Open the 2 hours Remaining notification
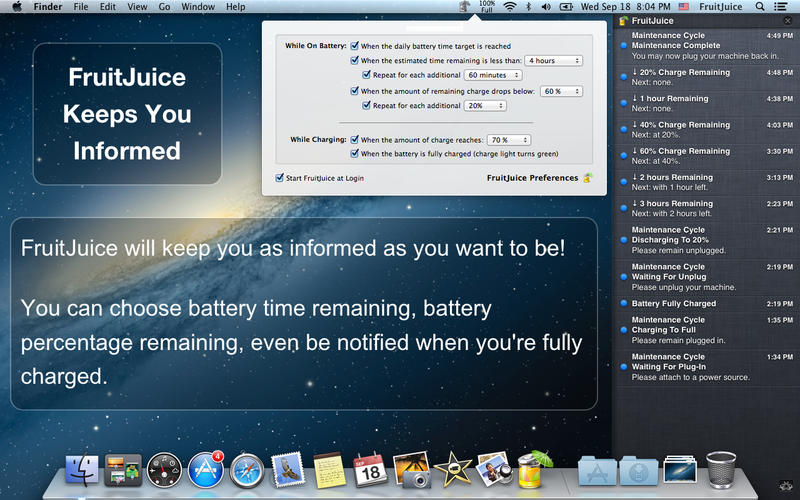Image resolution: width=800 pixels, height=500 pixels. click(x=707, y=182)
